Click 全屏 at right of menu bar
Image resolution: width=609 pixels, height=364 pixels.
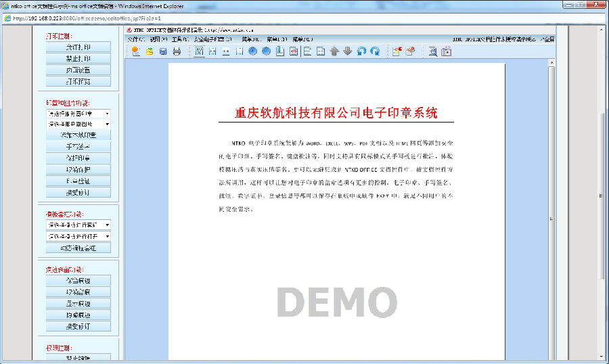point(549,39)
